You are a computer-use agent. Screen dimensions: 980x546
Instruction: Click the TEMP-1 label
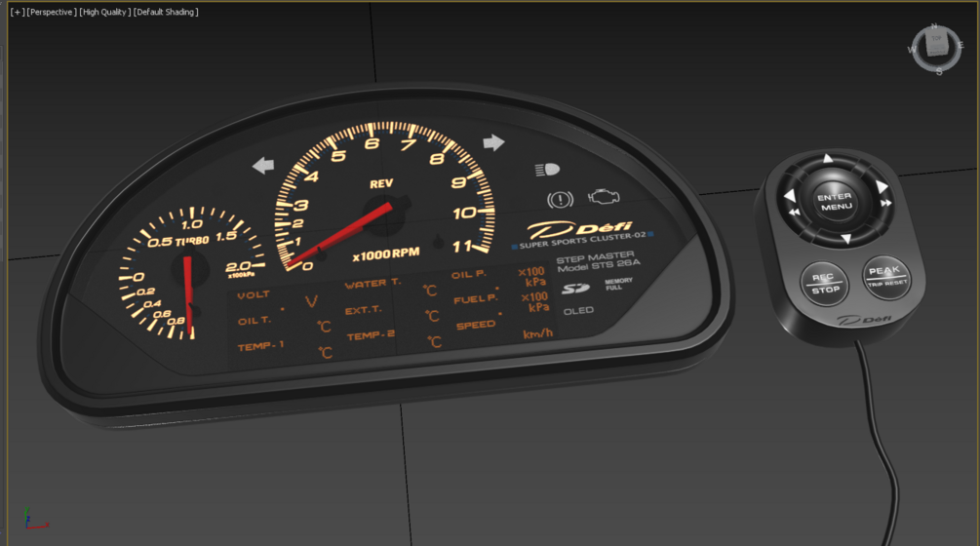click(x=260, y=345)
